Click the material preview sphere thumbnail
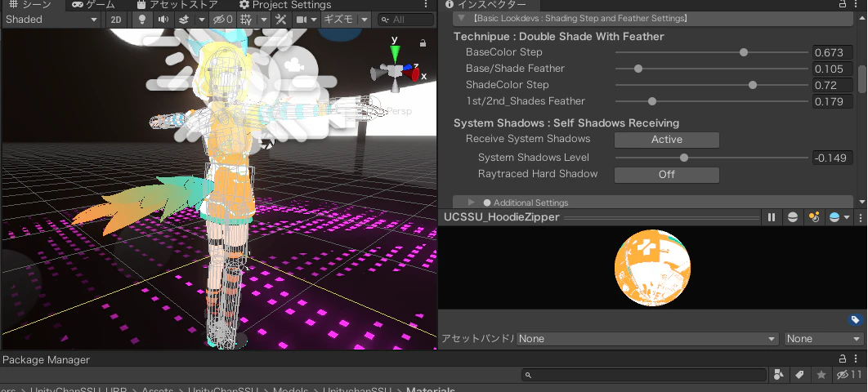Image resolution: width=868 pixels, height=392 pixels. [652, 268]
